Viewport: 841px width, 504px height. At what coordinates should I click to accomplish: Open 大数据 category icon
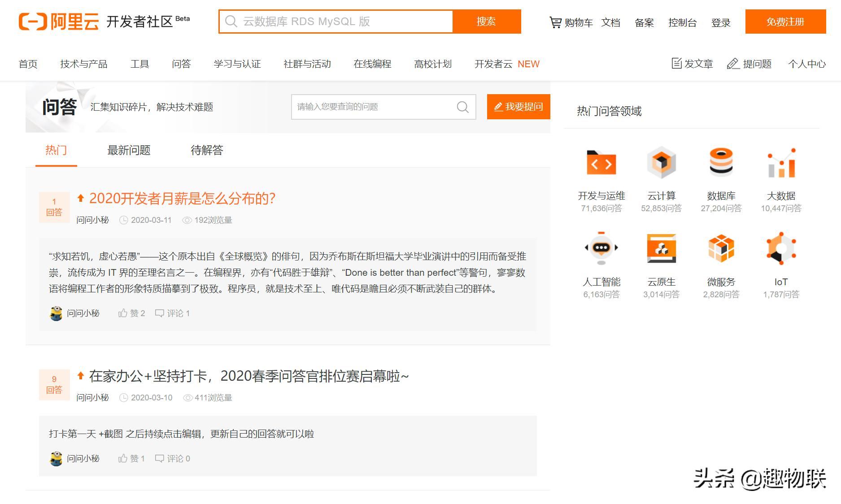click(781, 163)
